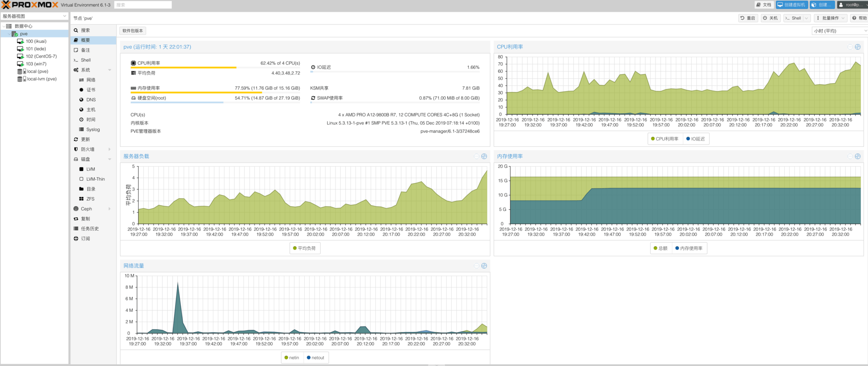Click the 创建... create container button

point(822,5)
